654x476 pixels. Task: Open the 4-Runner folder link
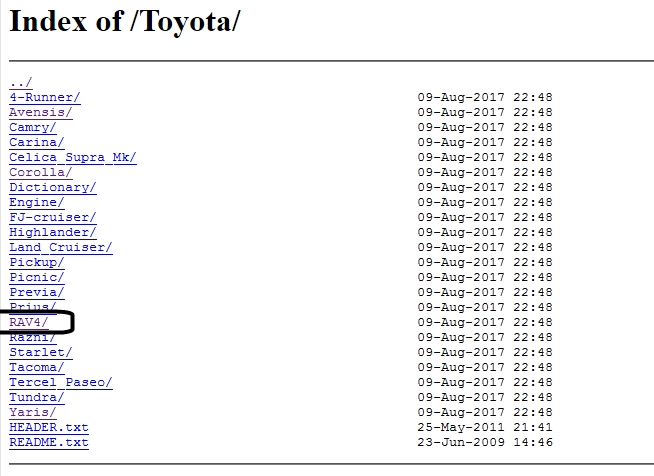click(44, 97)
